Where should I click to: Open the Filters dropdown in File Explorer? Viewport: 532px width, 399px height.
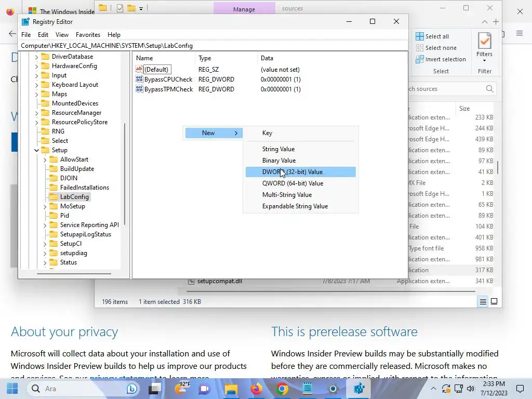tap(484, 47)
